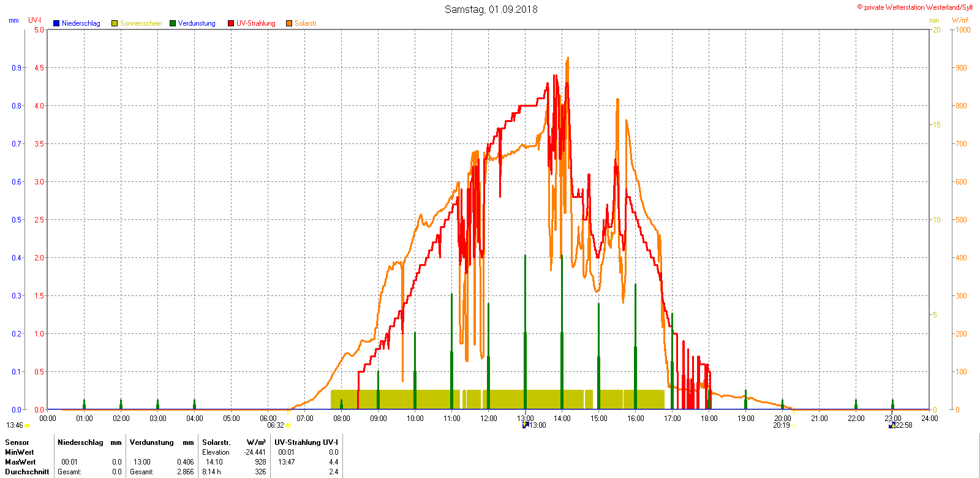
Task: Click the yellow Sonnenschein legend swatch
Action: point(115,23)
